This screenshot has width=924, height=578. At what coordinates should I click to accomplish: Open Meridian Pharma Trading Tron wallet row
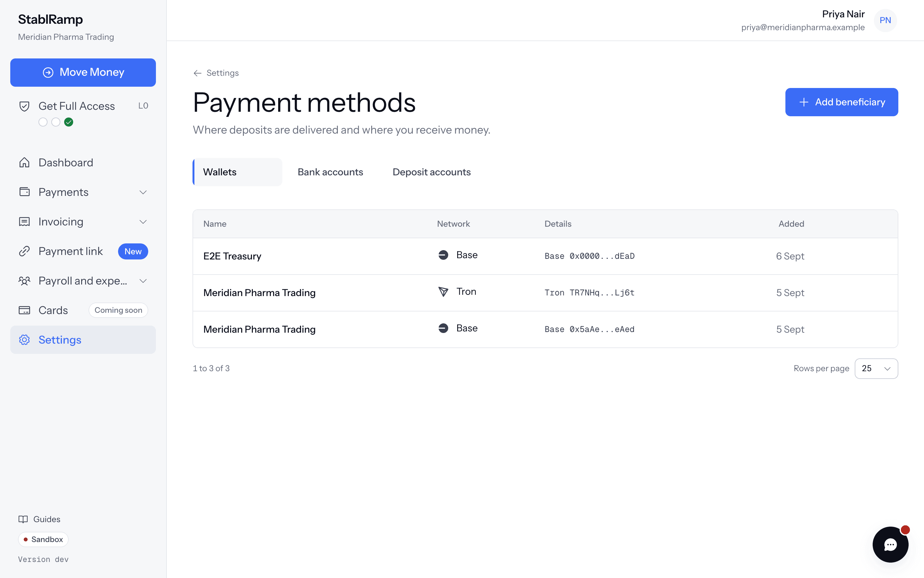pyautogui.click(x=545, y=293)
